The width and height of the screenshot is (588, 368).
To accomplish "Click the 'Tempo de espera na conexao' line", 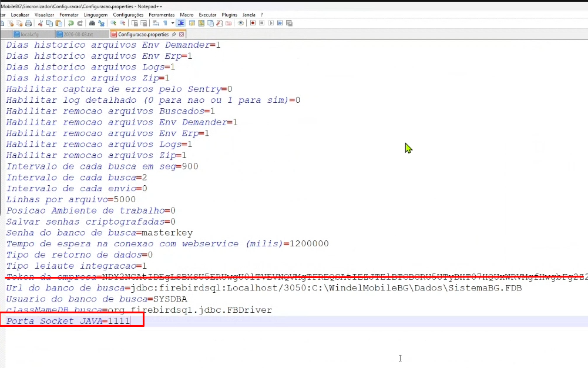I will tap(167, 244).
